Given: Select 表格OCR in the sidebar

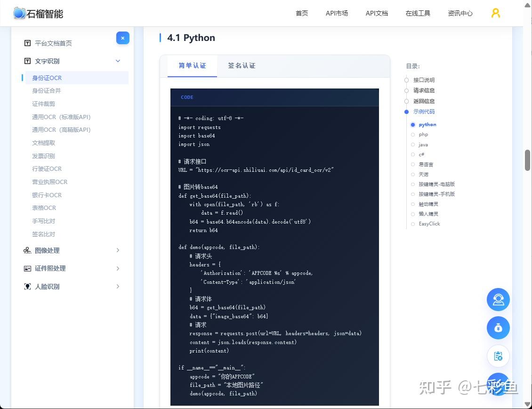Looking at the screenshot, I should 44,208.
